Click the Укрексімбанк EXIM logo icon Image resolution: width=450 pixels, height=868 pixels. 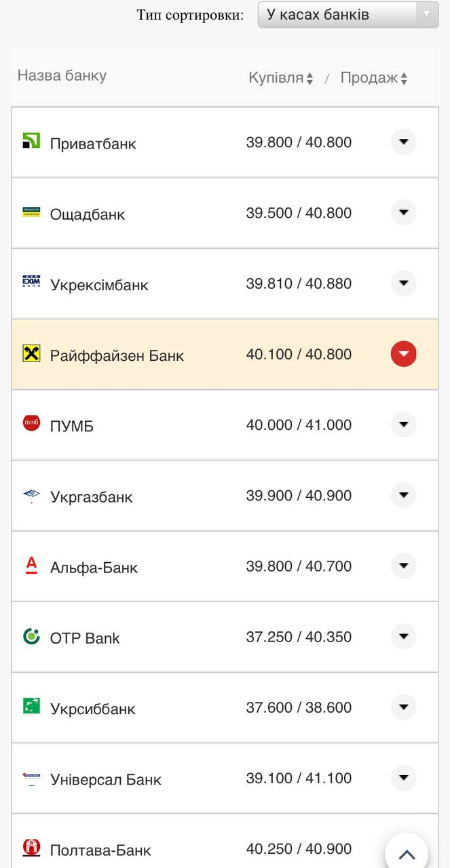31,282
